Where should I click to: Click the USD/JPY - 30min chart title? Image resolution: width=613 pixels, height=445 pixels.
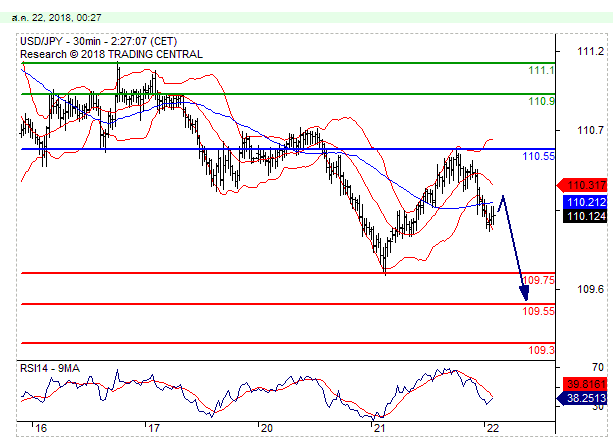[99, 41]
